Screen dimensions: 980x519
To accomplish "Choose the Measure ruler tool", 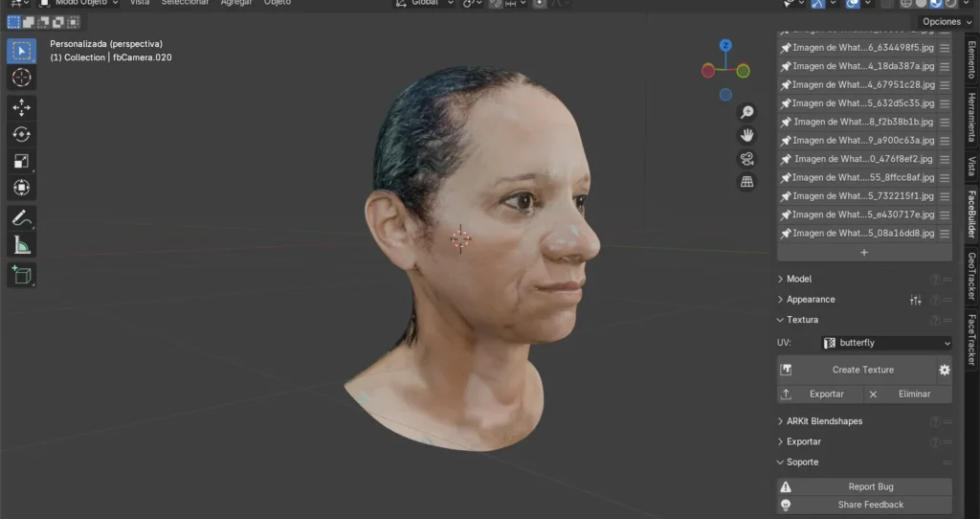I will click(21, 245).
